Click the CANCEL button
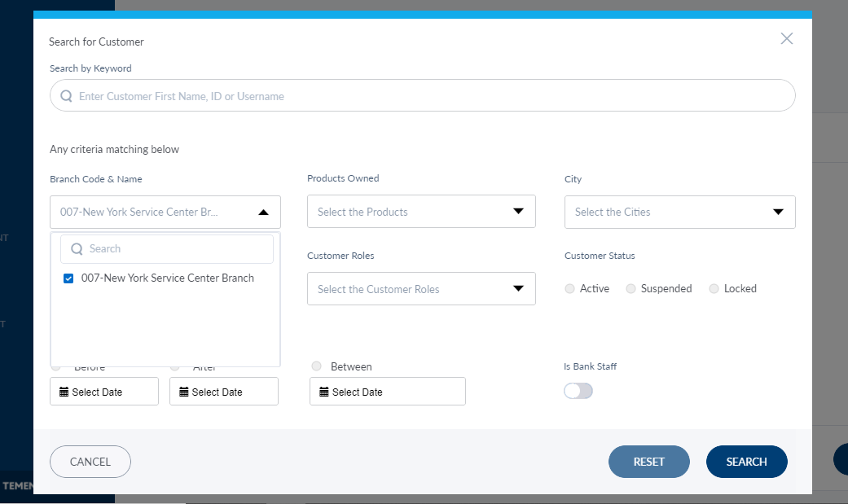Screen dimensions: 848x504 90,462
